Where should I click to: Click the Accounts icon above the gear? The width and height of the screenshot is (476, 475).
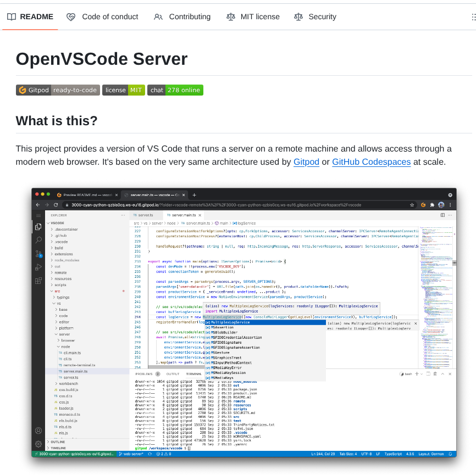click(x=38, y=430)
